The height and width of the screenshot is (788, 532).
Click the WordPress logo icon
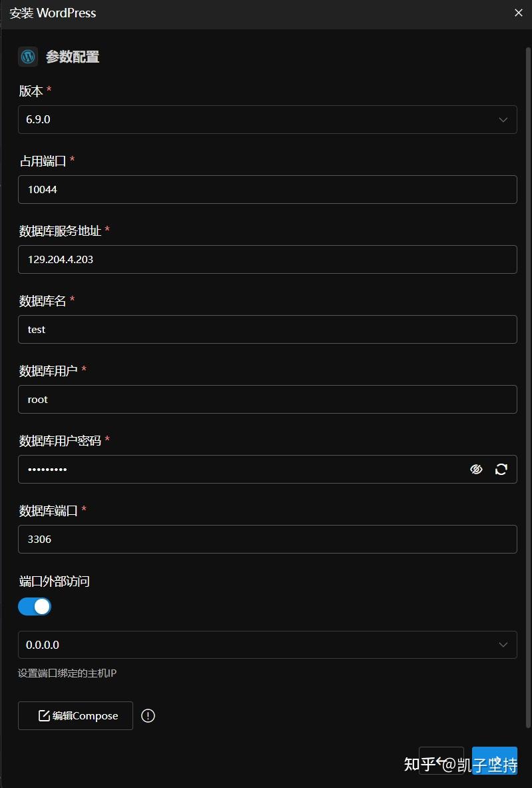point(27,57)
